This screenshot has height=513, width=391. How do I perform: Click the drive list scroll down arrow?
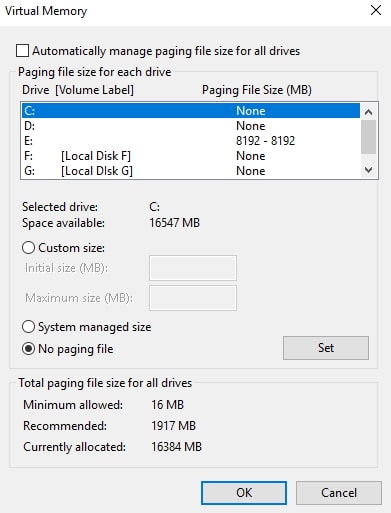pyautogui.click(x=368, y=170)
